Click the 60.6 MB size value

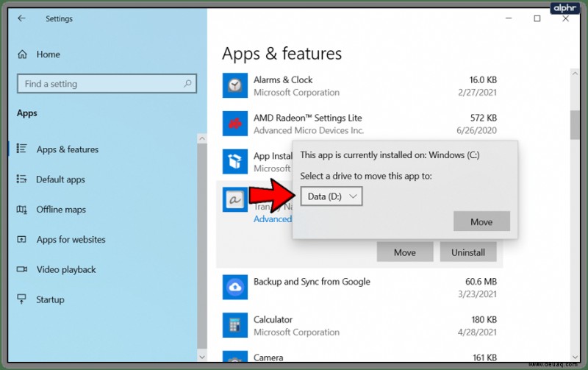coord(481,282)
